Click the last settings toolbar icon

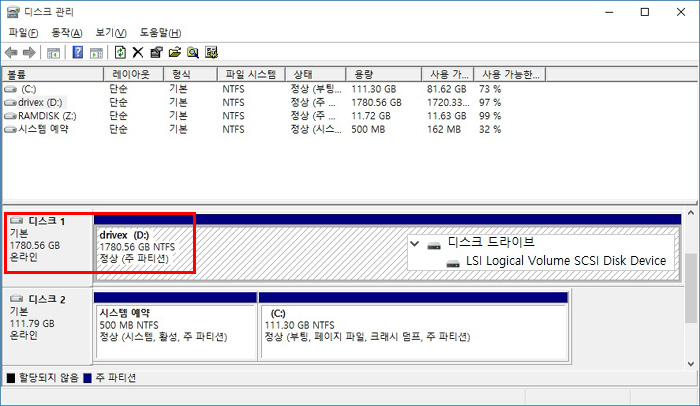(211, 52)
